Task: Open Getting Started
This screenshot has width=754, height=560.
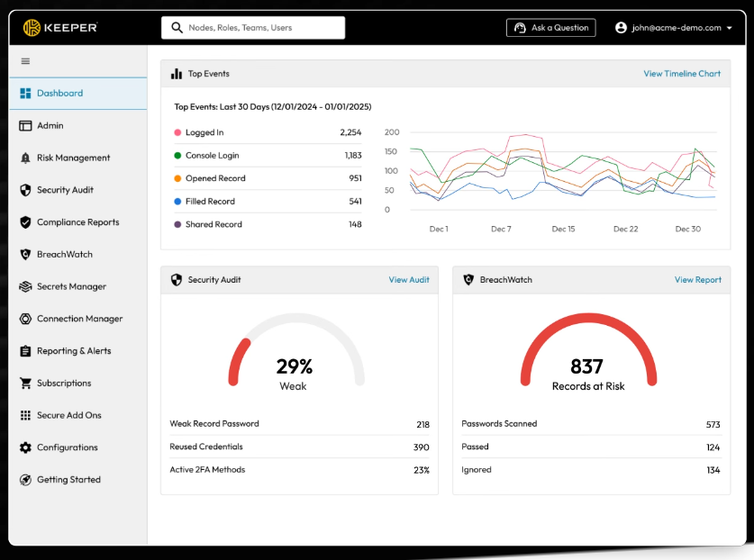Action: (77, 480)
